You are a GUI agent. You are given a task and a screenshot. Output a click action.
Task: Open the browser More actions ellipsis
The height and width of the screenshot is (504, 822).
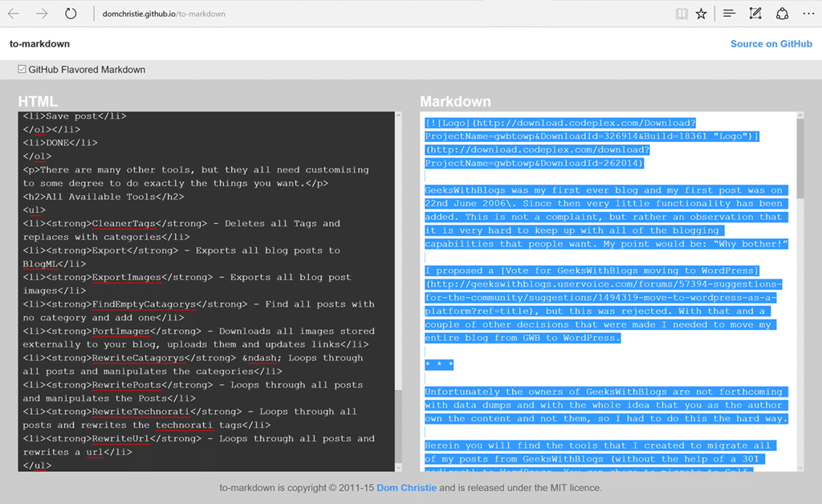[x=808, y=14]
